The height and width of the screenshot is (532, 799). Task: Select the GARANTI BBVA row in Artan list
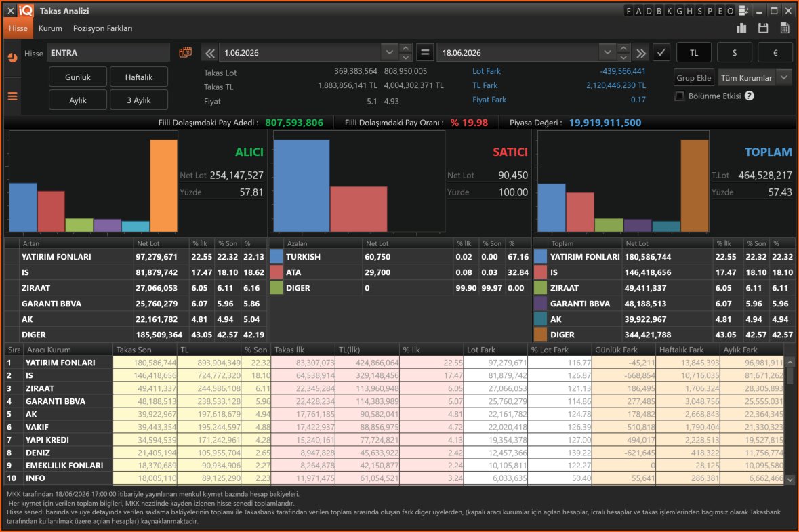pyautogui.click(x=136, y=304)
